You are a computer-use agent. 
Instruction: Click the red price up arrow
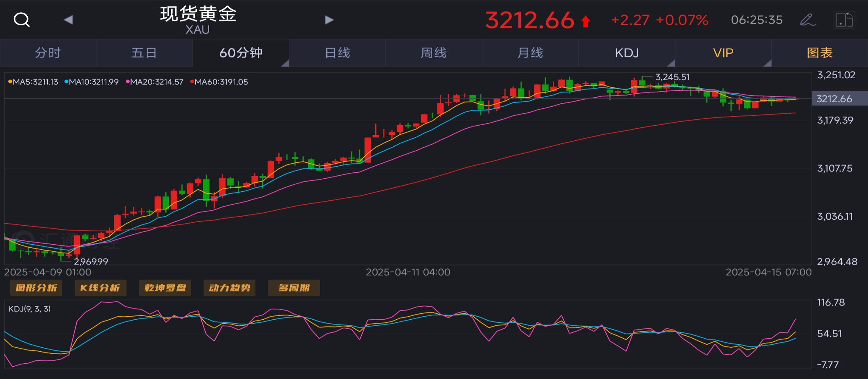[586, 21]
